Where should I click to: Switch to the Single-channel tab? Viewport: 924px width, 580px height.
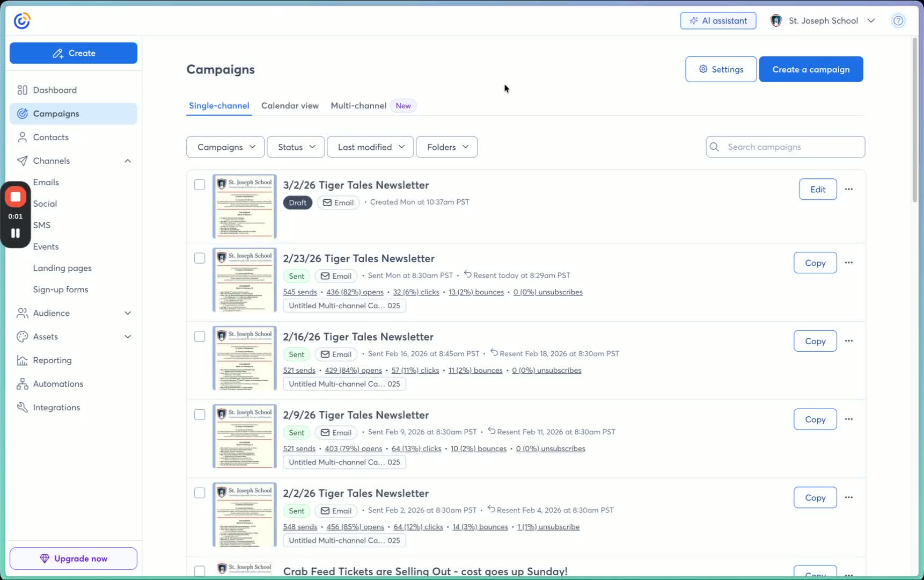(219, 106)
